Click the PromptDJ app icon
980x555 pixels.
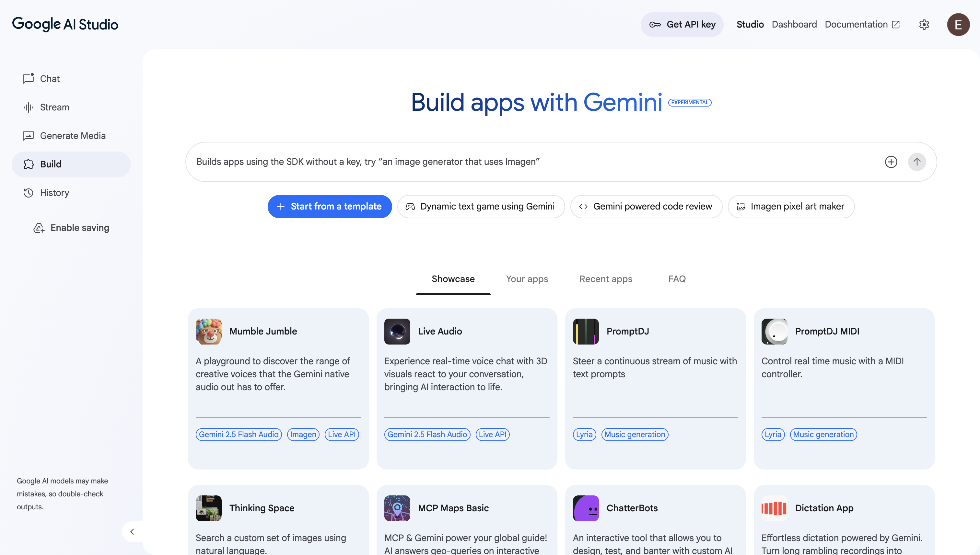586,332
